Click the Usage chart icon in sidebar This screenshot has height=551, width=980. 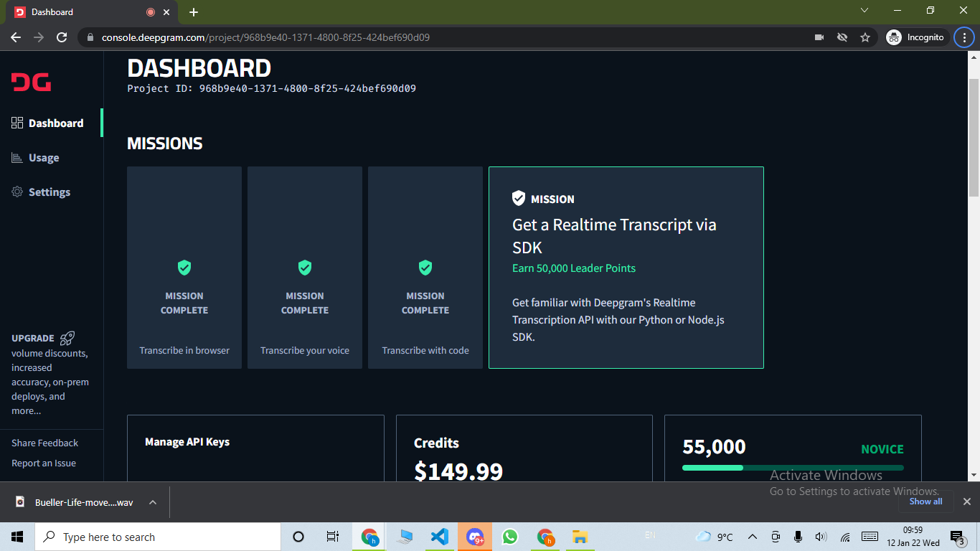18,157
